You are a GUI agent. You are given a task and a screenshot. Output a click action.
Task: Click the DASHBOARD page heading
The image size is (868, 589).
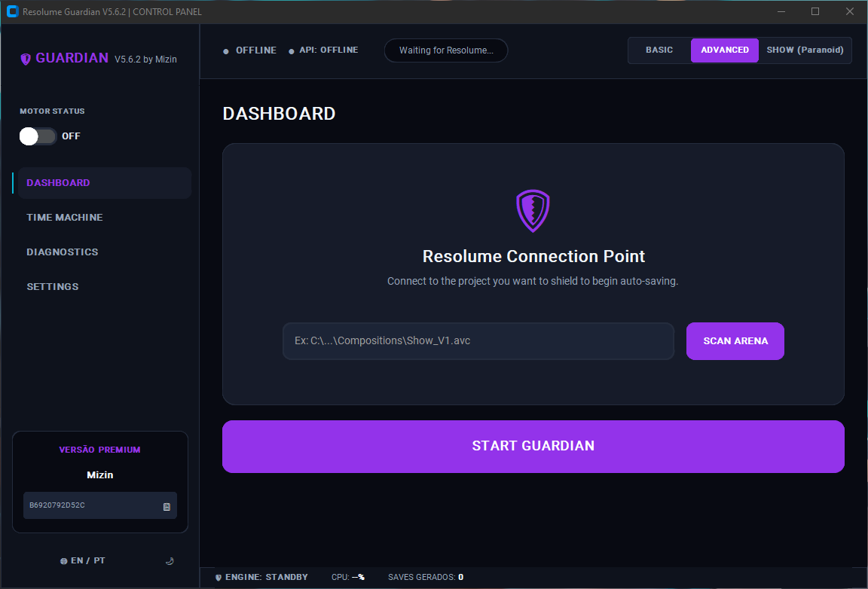click(279, 114)
